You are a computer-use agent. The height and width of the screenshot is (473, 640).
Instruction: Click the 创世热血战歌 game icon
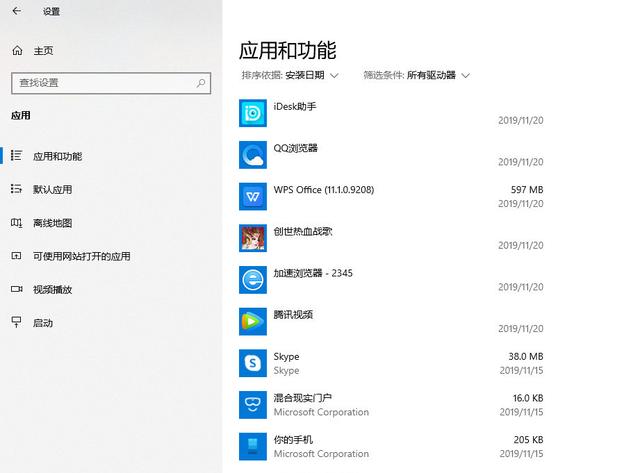click(x=253, y=238)
